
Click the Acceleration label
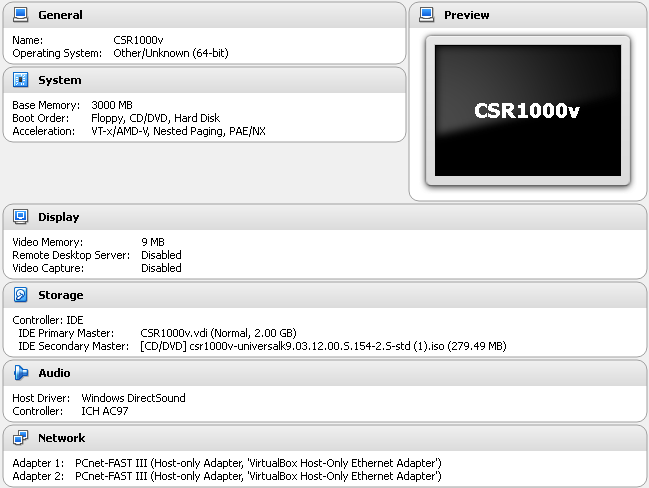pyautogui.click(x=43, y=131)
